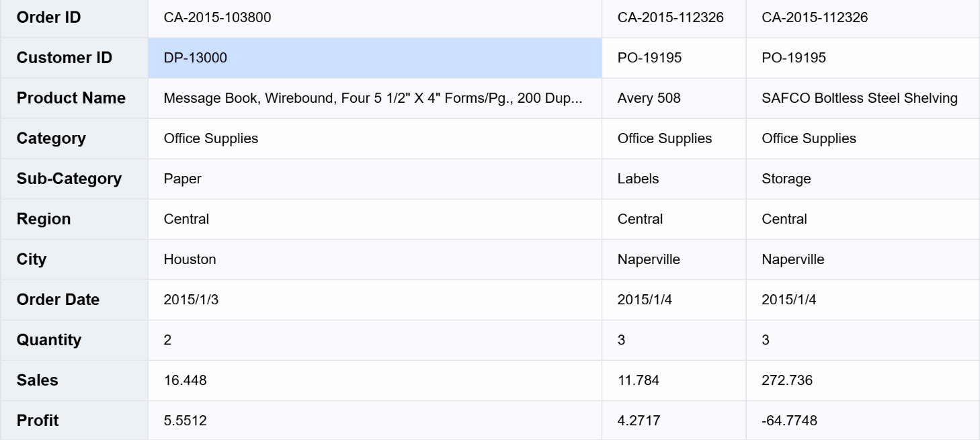Viewport: 980px width, 440px height.
Task: Click the 4.2717 profit cell
Action: click(x=673, y=421)
